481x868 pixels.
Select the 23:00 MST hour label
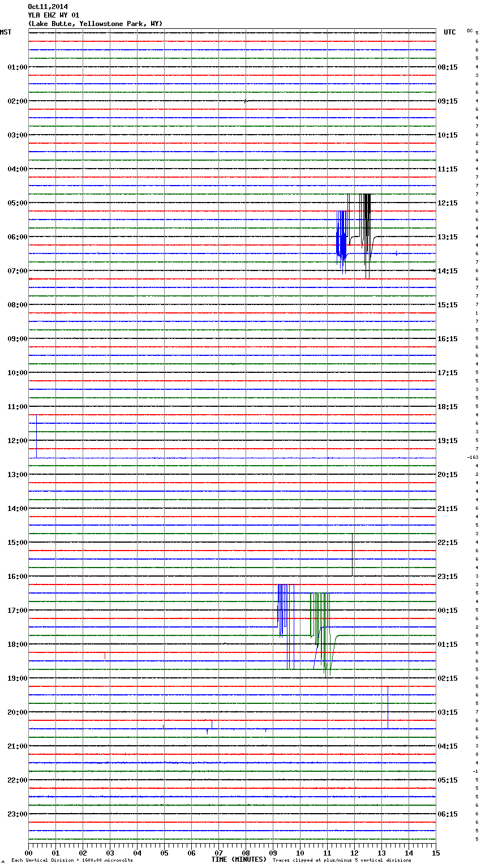coord(18,814)
